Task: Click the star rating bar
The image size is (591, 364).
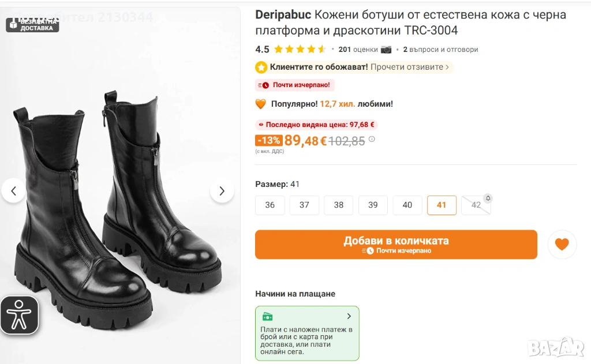Action: (x=300, y=50)
